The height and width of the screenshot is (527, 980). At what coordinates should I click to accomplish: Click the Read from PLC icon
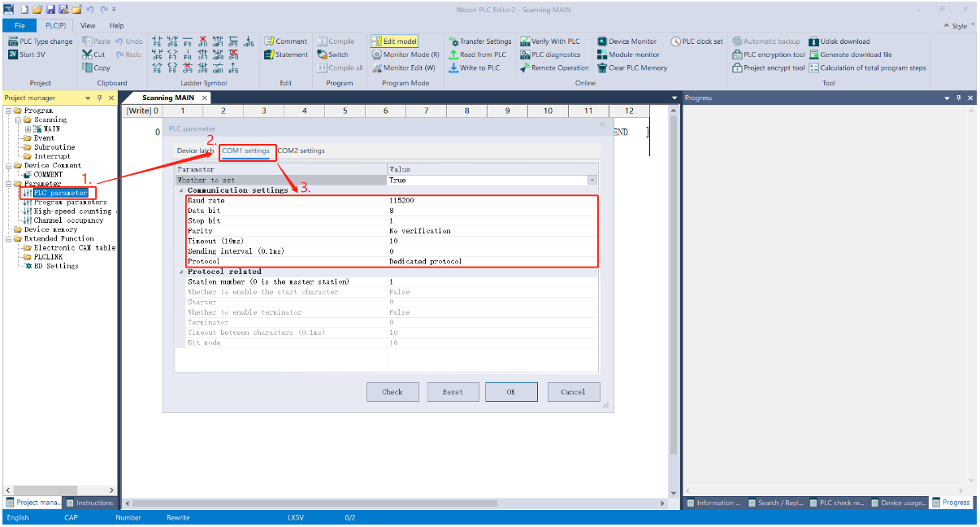(x=453, y=54)
